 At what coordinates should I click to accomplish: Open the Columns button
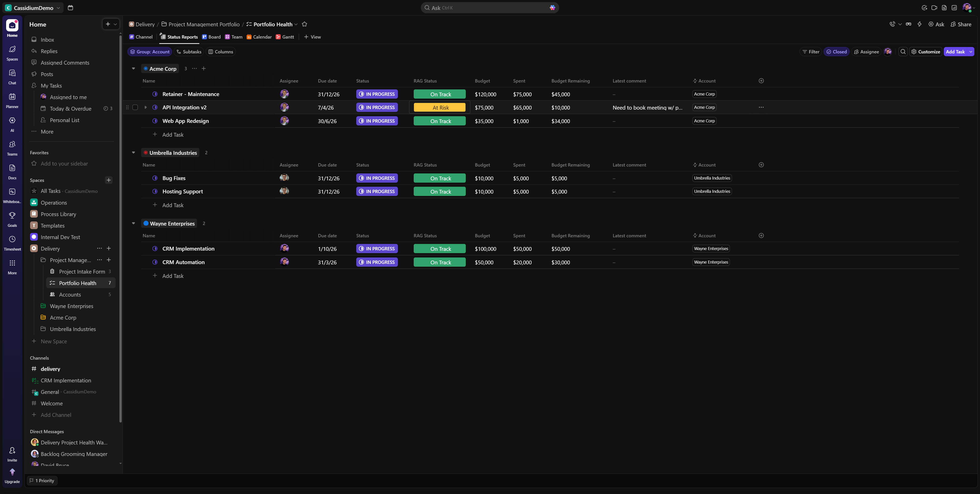(x=221, y=52)
